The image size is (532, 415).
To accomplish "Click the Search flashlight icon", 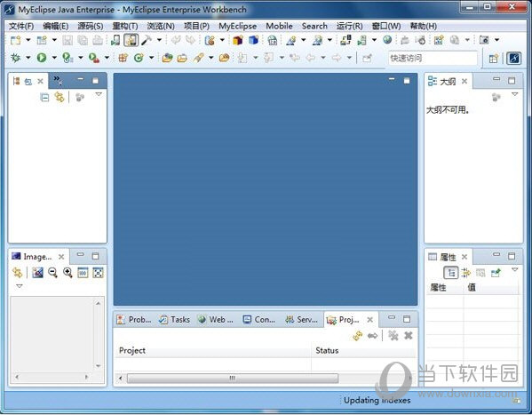I will [x=198, y=58].
